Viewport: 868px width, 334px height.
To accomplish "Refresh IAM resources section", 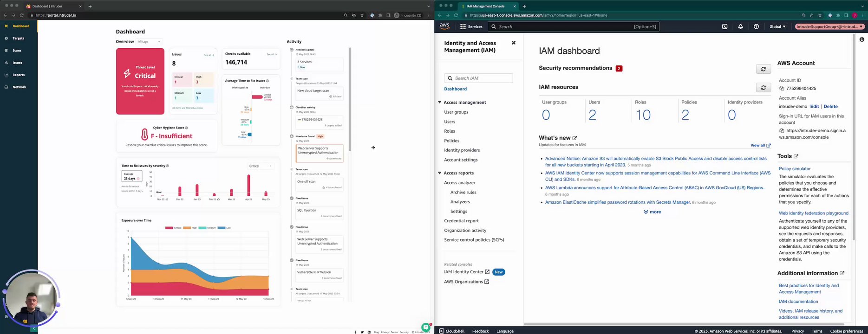I will click(763, 87).
